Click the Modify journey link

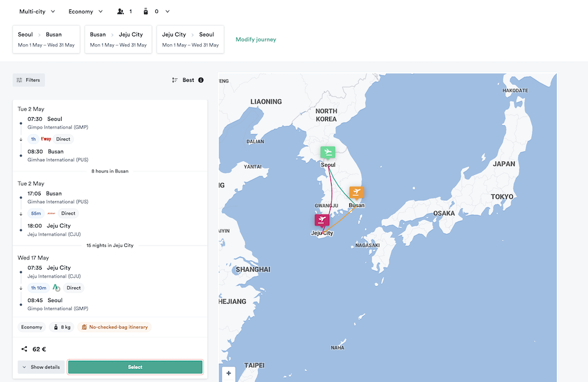[x=256, y=39]
